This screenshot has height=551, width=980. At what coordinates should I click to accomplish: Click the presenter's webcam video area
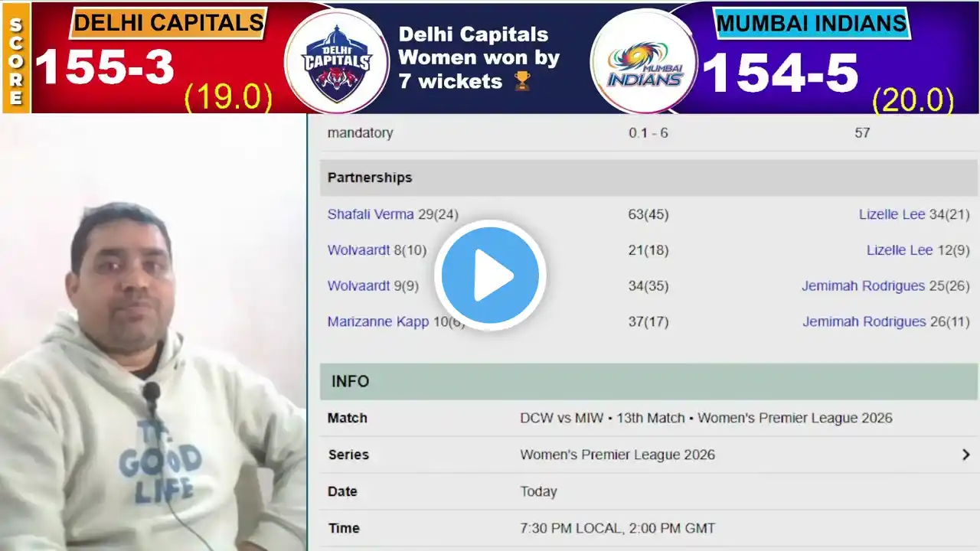click(x=153, y=333)
